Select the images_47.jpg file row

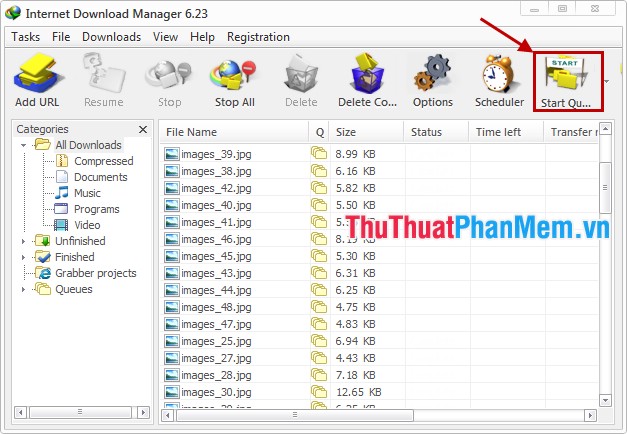379,324
